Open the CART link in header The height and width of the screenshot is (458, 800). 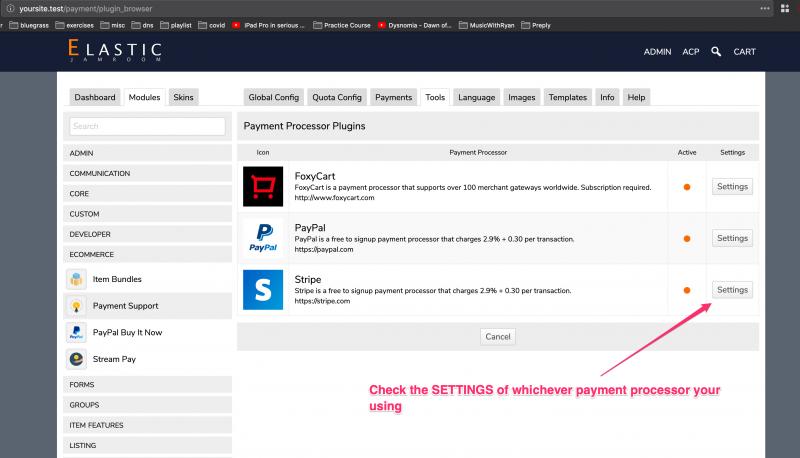click(x=744, y=51)
